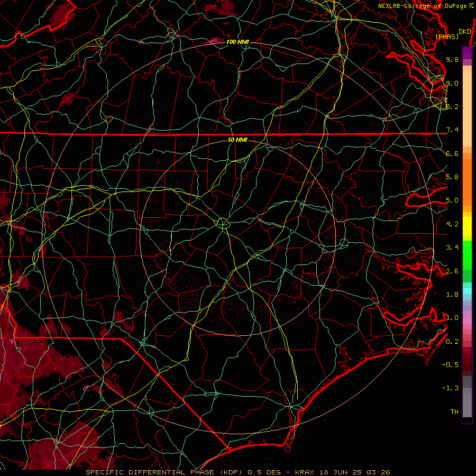
Task: Click the 5.0 value on the color scale
Action: click(x=452, y=200)
